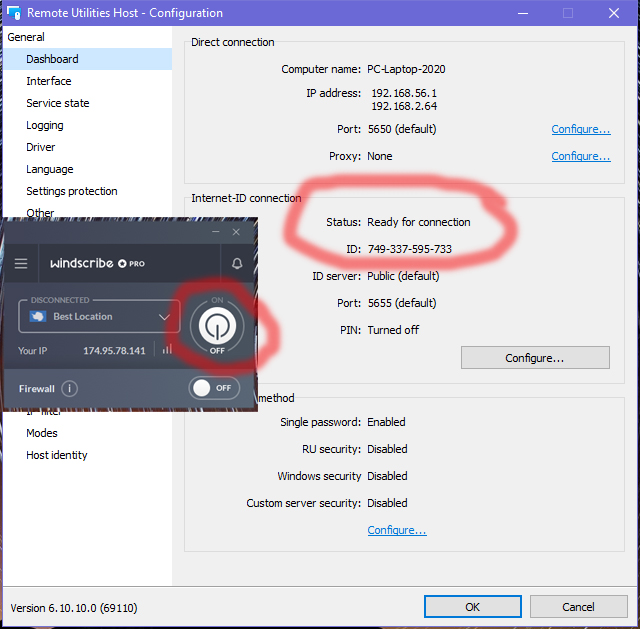Screen dimensions: 640x629
Task: Open the Service state settings page
Action: (x=57, y=103)
